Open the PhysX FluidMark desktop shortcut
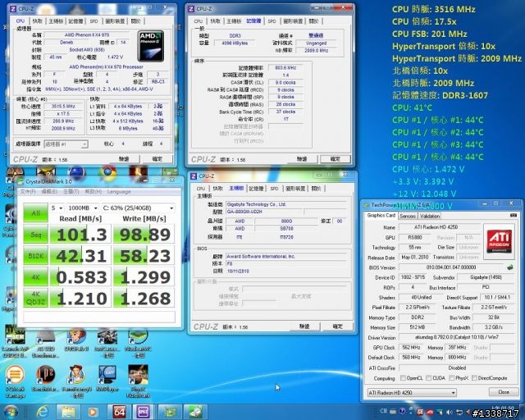525x420 pixels. tap(138, 381)
